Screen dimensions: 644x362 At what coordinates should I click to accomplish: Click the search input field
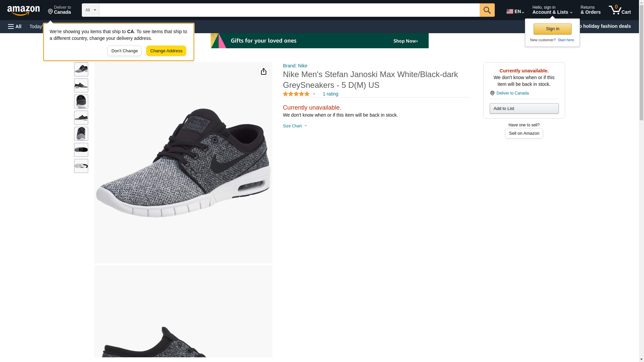(x=289, y=10)
